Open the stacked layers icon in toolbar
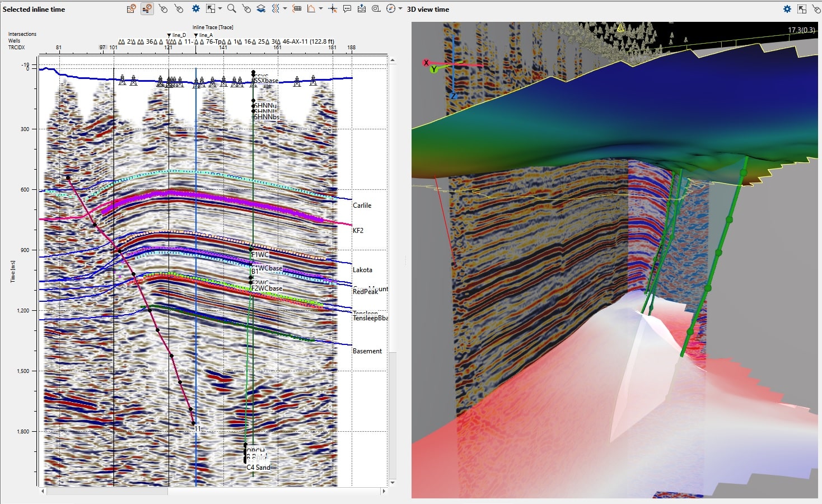The height and width of the screenshot is (504, 822). [x=261, y=8]
